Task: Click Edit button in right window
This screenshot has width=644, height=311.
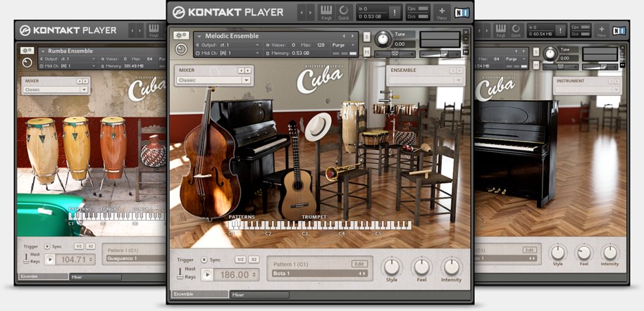Action: coord(530,250)
